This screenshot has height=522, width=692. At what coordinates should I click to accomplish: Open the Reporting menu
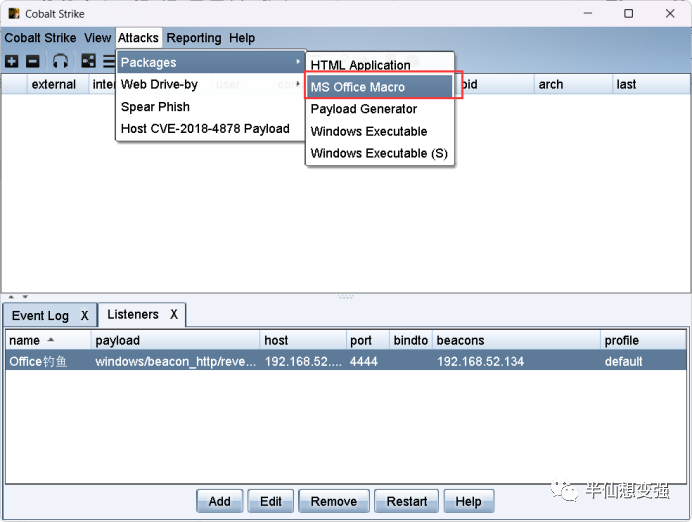[194, 38]
